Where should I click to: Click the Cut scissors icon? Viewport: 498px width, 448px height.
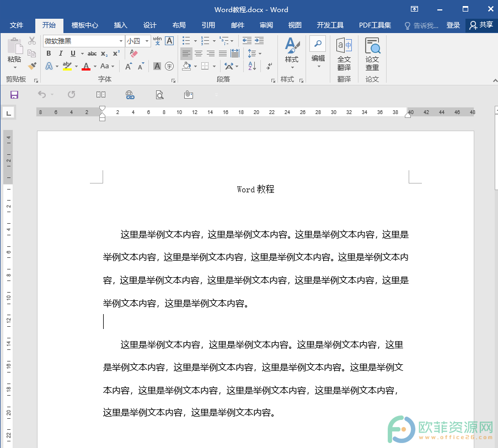pos(32,41)
